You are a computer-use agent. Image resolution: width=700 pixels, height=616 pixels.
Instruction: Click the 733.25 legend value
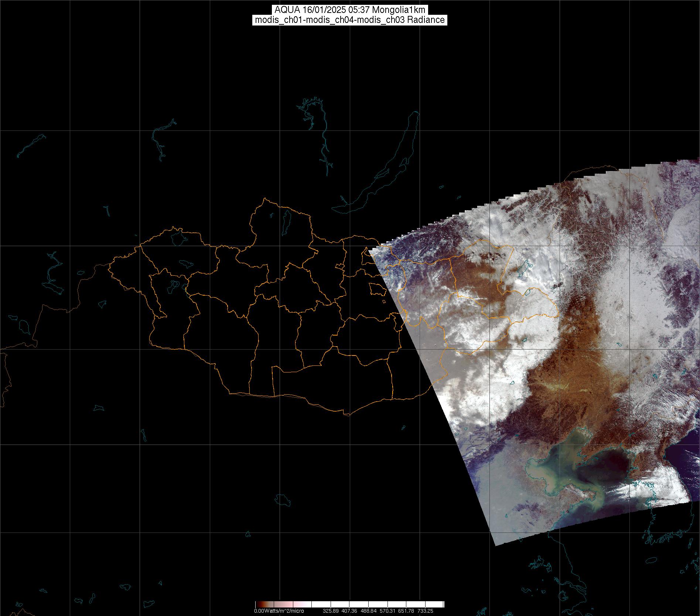coord(425,611)
